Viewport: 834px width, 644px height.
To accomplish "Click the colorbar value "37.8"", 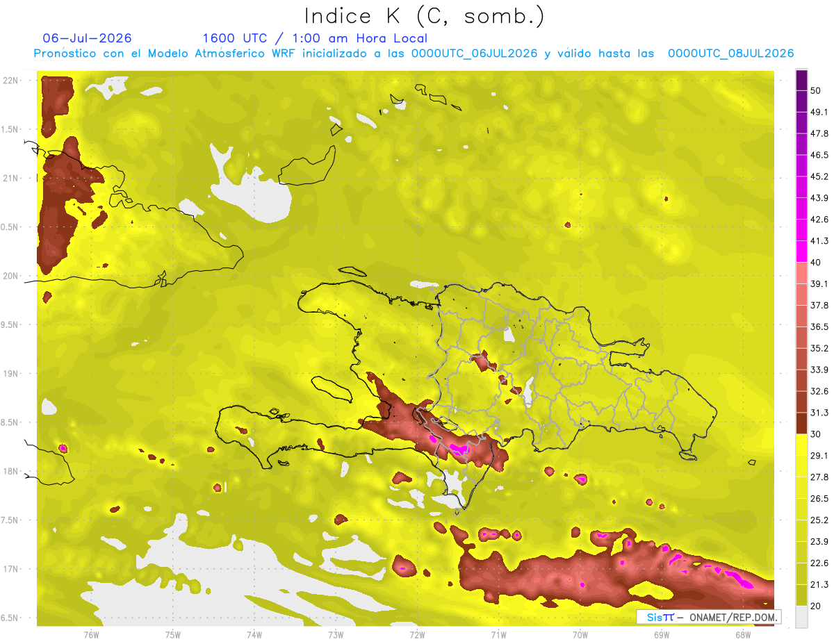I will [819, 305].
